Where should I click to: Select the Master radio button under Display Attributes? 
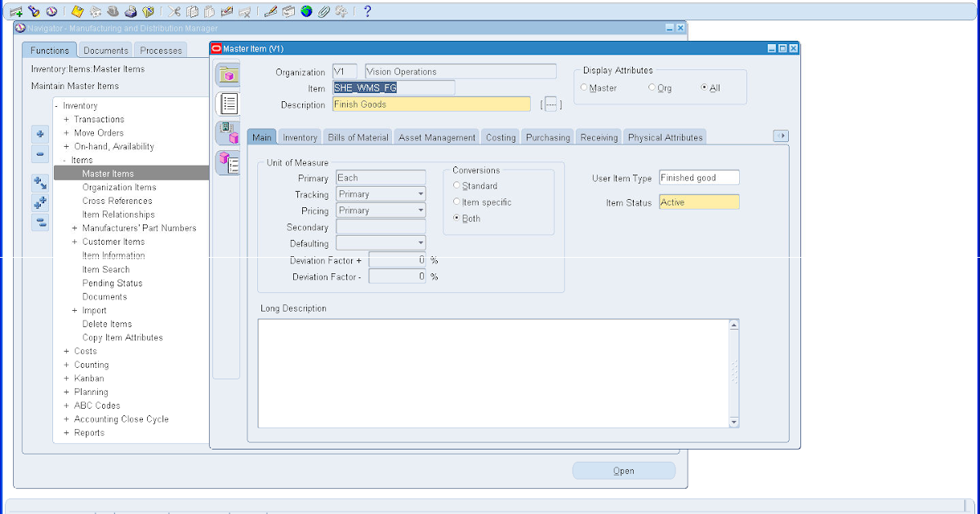coord(585,87)
